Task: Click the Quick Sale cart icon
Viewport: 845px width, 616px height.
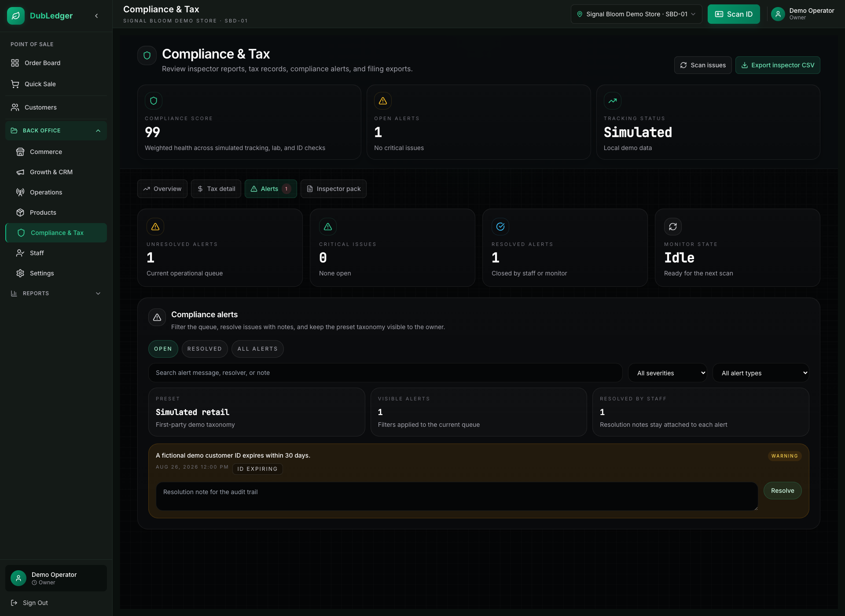Action: [15, 84]
